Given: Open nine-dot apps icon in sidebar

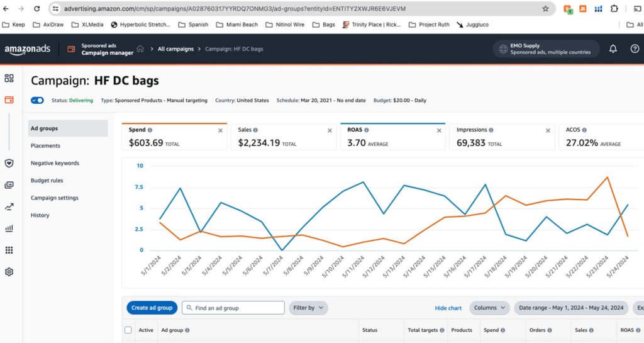Looking at the screenshot, I should (9, 250).
